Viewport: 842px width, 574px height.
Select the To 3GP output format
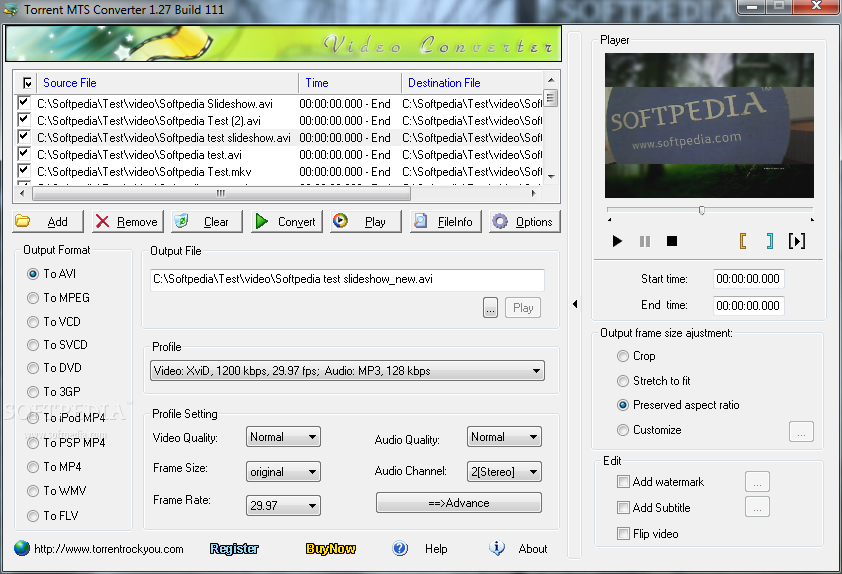[x=33, y=392]
